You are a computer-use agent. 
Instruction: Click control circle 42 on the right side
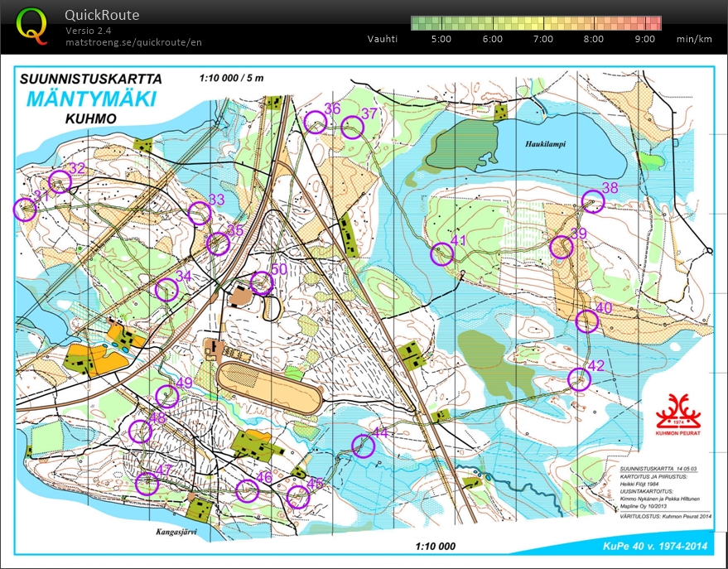click(580, 378)
